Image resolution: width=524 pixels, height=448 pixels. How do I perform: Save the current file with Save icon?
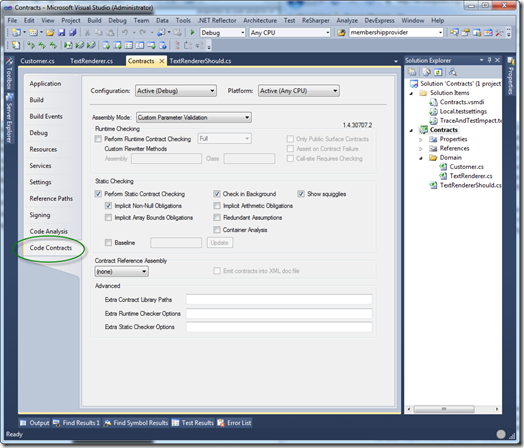pos(61,32)
